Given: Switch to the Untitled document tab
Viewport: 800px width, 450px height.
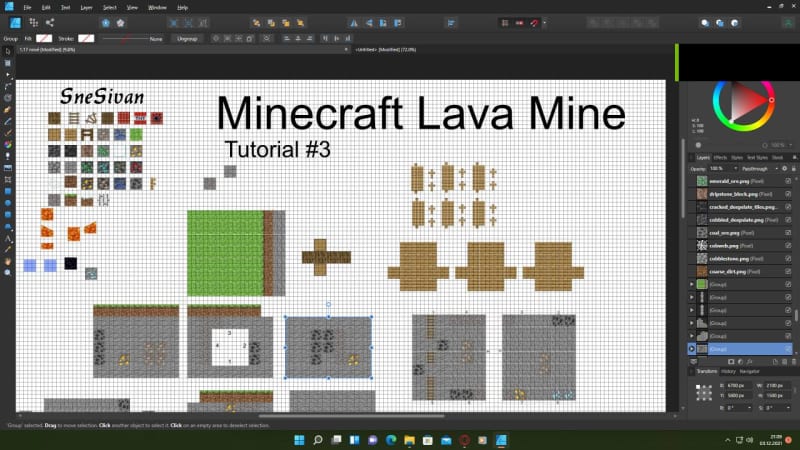Looking at the screenshot, I should (x=385, y=49).
